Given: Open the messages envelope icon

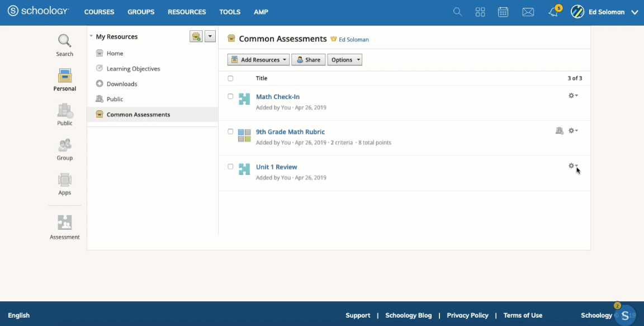Looking at the screenshot, I should pos(528,12).
